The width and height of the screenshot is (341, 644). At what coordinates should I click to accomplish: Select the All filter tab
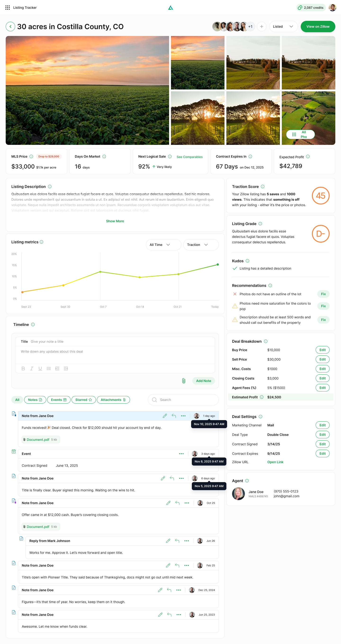(17, 400)
